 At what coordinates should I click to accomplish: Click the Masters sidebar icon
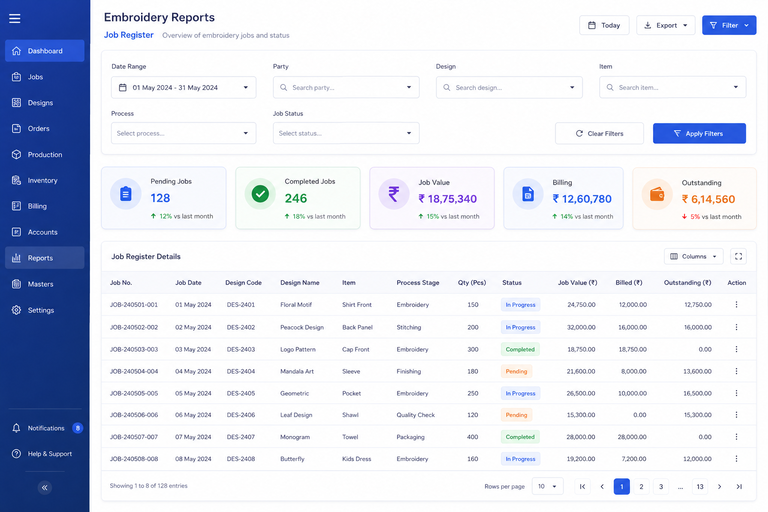[16, 284]
